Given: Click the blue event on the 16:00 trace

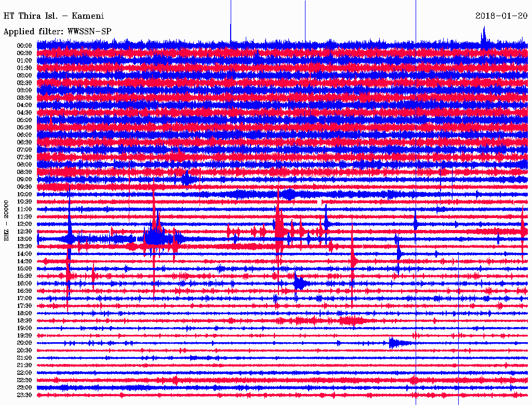Looking at the screenshot, I should (299, 283).
